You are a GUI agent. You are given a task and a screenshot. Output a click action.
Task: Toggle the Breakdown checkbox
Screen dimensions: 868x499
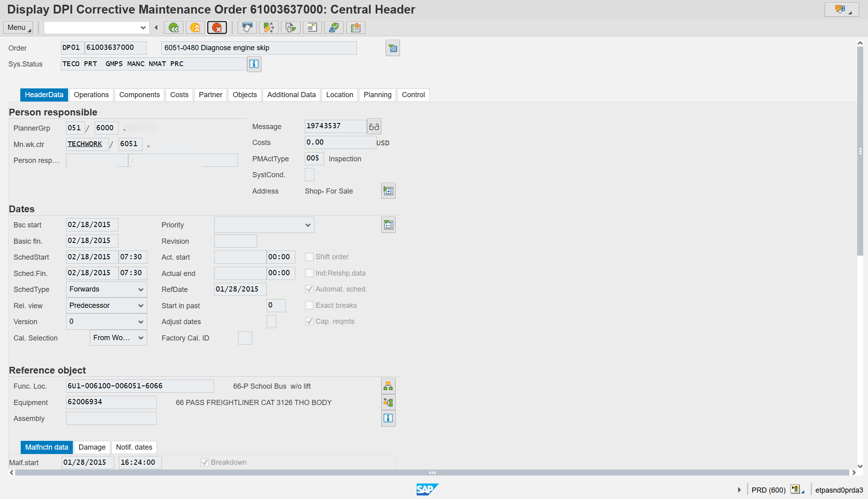[205, 462]
